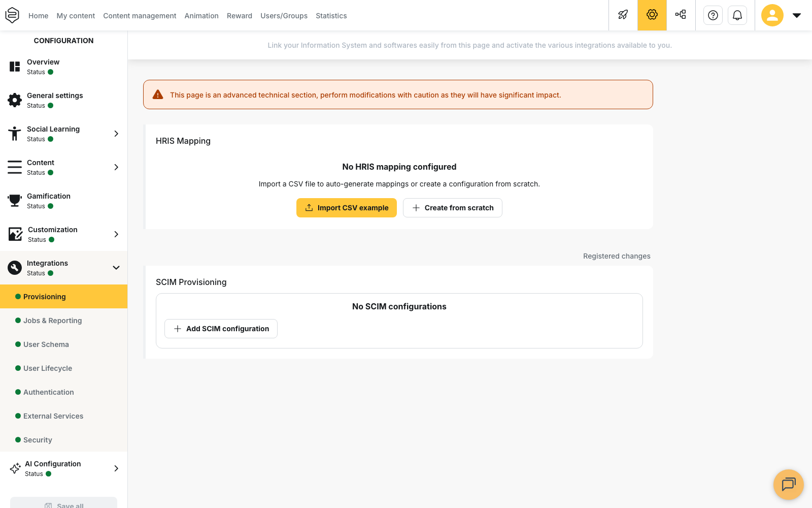Click the Gamification trophy icon

click(x=15, y=201)
